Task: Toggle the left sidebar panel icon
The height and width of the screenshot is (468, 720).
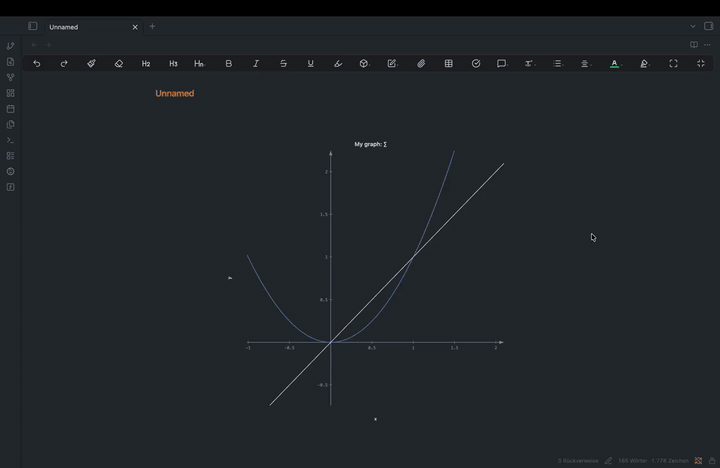Action: (33, 26)
